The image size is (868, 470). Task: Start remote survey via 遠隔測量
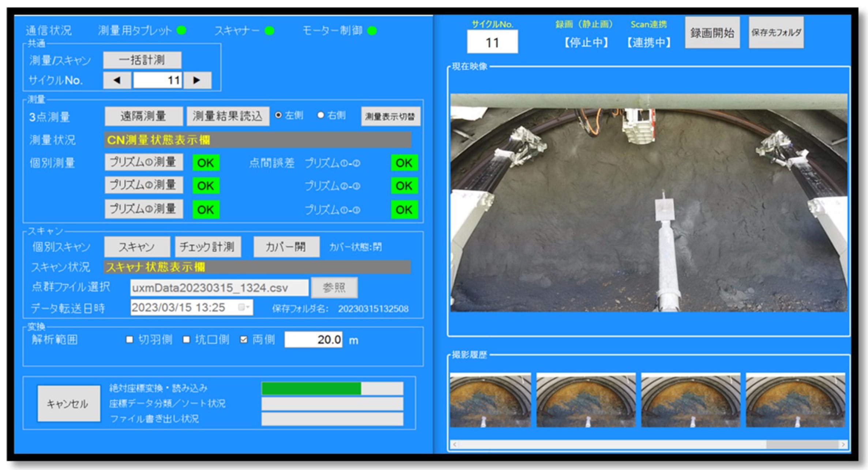(x=143, y=116)
